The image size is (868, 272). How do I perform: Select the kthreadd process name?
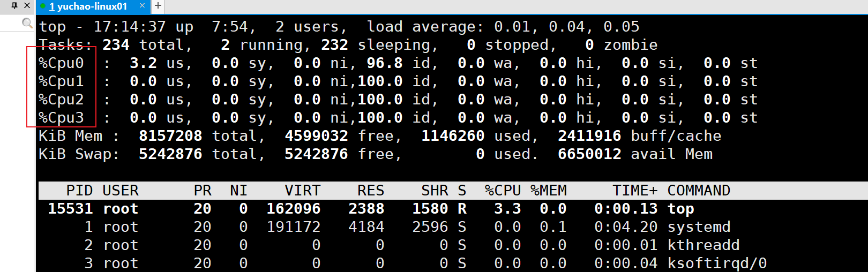[703, 245]
